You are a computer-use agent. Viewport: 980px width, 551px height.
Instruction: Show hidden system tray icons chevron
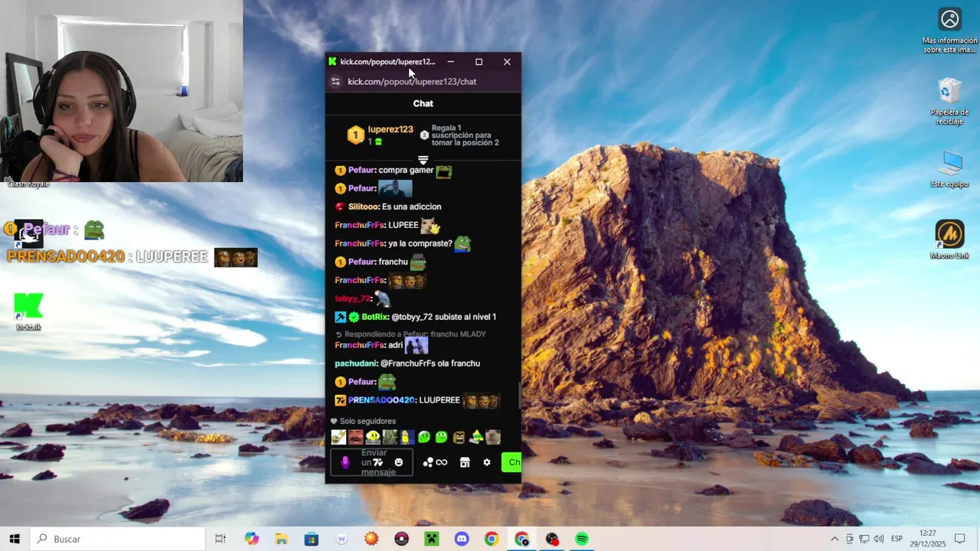[835, 539]
